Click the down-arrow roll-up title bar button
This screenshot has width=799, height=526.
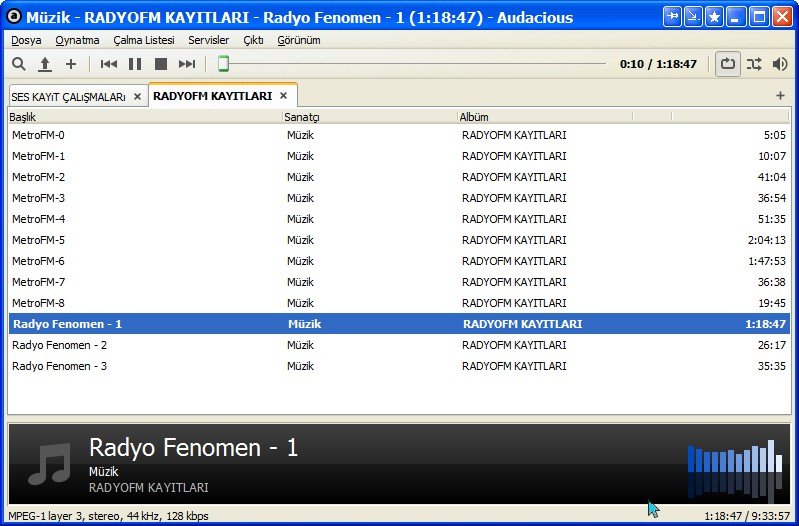click(x=694, y=17)
